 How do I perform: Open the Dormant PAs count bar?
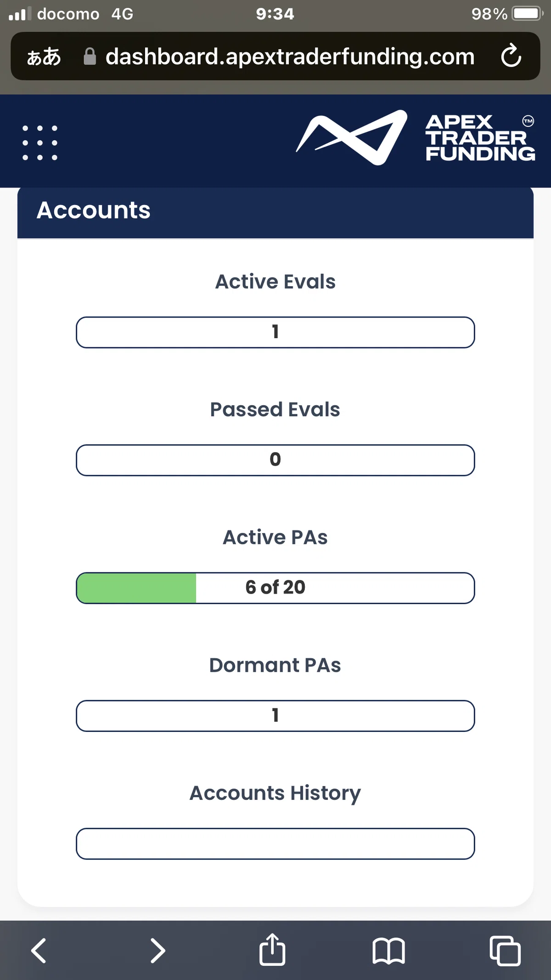pos(275,716)
